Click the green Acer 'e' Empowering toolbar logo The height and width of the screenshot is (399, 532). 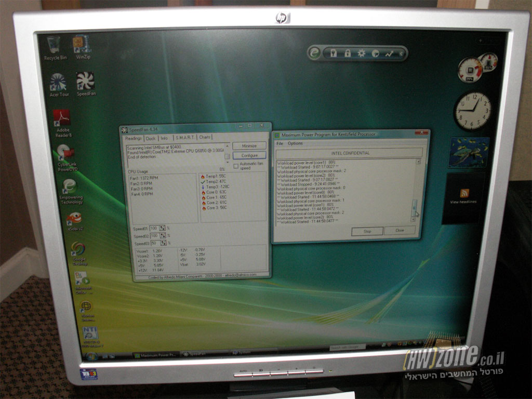314,53
